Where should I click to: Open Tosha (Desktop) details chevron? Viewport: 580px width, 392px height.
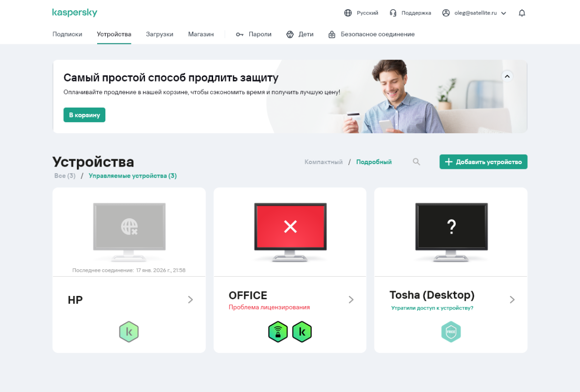(x=512, y=300)
